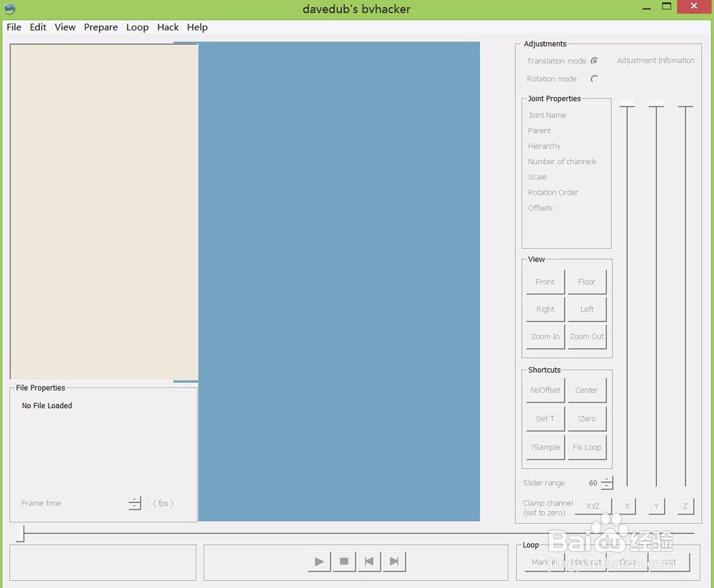Viewport: 714px width, 588px height.
Task: Click the Z axis vertical slider handle
Action: (x=685, y=103)
